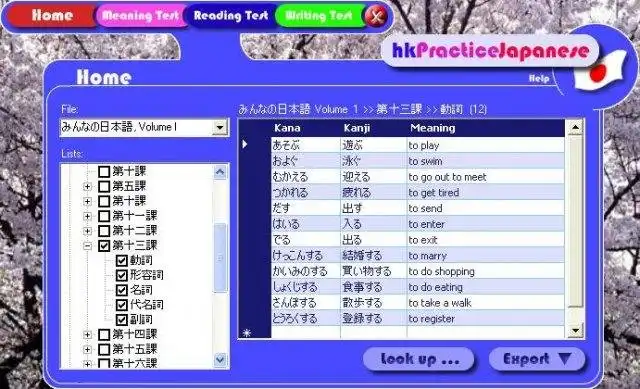
Task: Click the 'to go out to meet' cell
Action: [x=486, y=177]
